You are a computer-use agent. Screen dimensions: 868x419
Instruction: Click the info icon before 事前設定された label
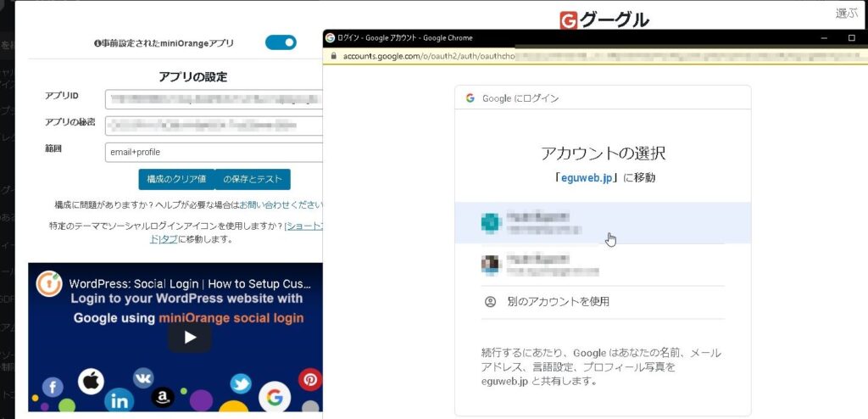point(98,43)
